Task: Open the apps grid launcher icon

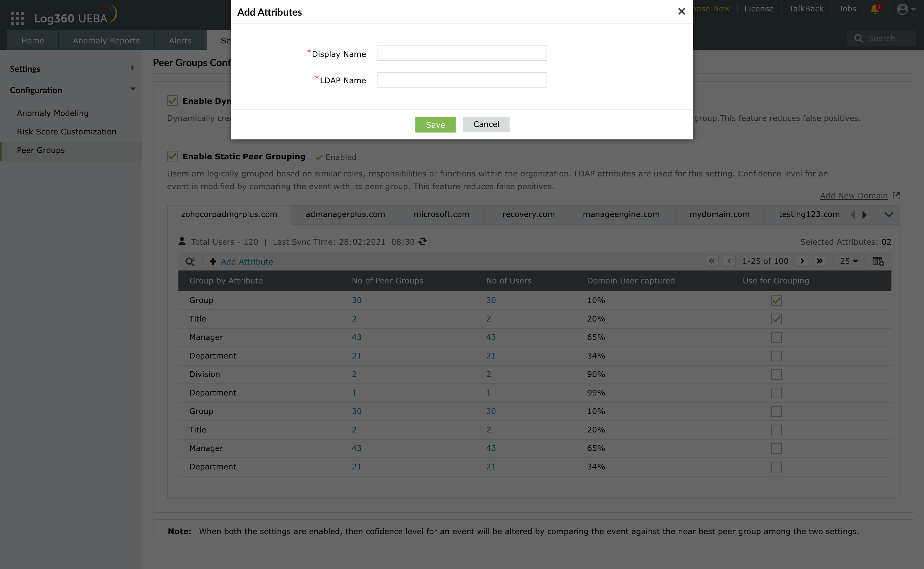Action: pyautogui.click(x=17, y=18)
